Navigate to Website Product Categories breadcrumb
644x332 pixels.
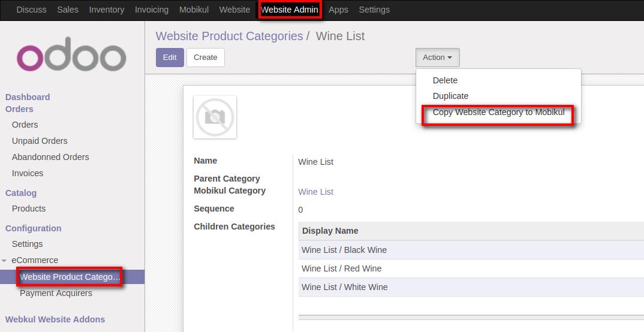click(229, 36)
